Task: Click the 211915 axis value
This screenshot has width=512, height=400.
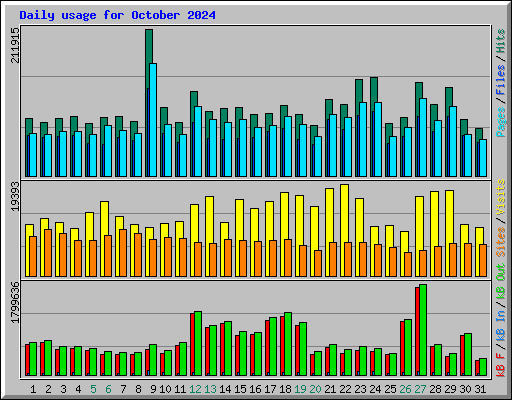Action: click(x=15, y=45)
